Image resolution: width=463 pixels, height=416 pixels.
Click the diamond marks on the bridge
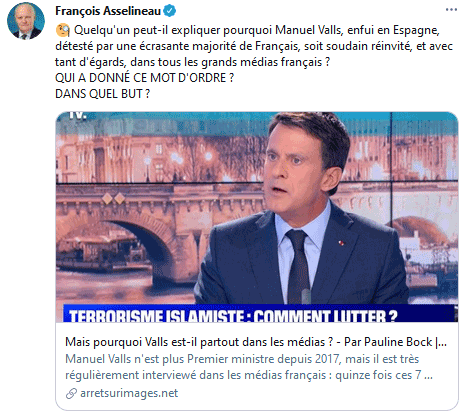113,199
